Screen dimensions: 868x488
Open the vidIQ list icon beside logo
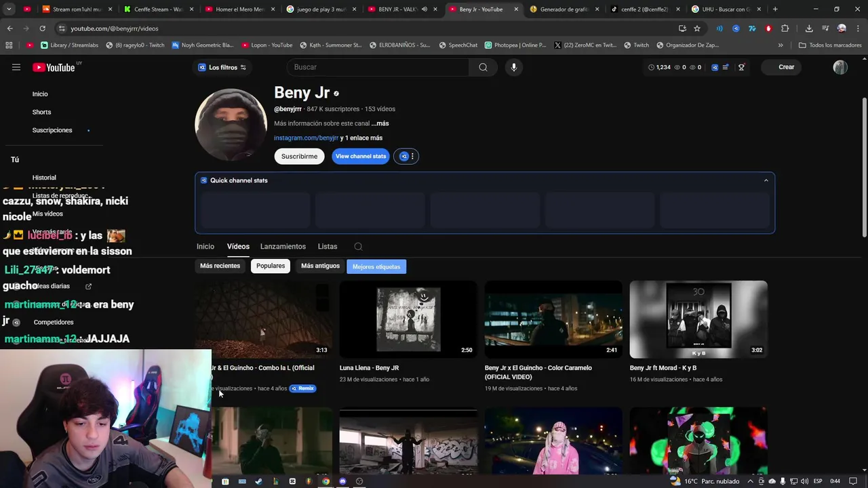[x=726, y=67]
